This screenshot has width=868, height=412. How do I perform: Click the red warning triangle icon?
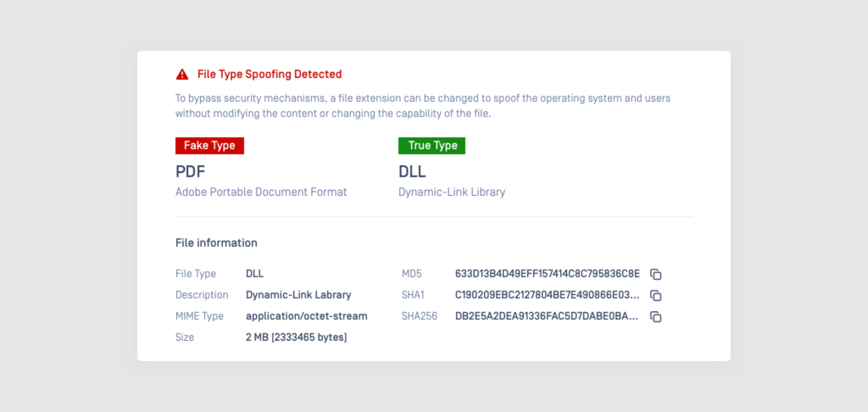coord(182,75)
